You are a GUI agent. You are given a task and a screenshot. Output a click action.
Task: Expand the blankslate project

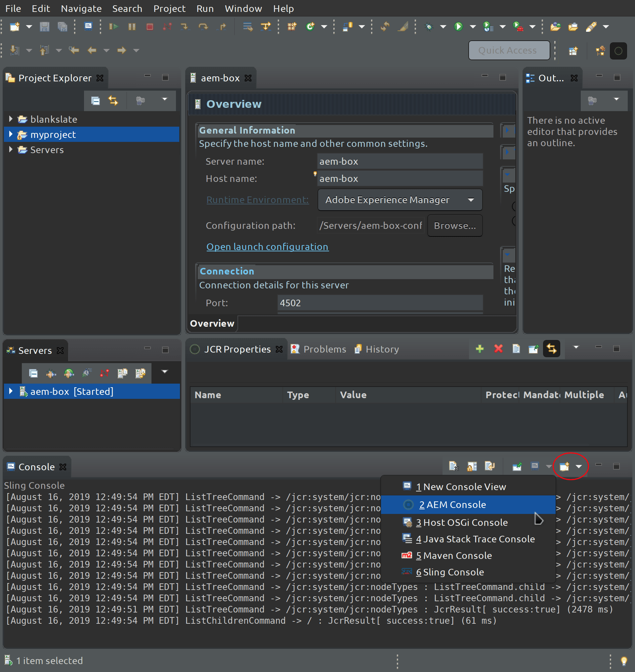[x=11, y=119]
